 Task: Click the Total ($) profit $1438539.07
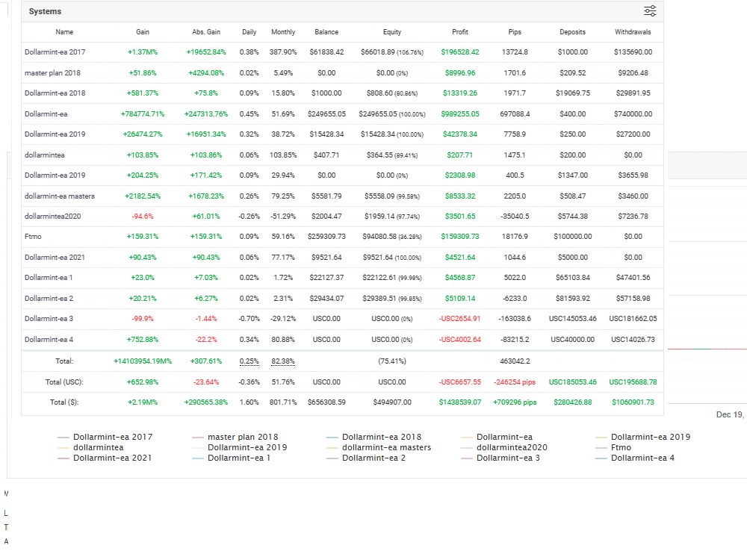click(x=459, y=402)
